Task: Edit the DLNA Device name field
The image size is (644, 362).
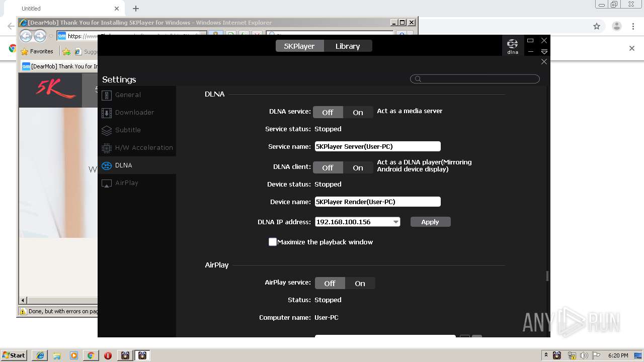Action: (x=378, y=202)
